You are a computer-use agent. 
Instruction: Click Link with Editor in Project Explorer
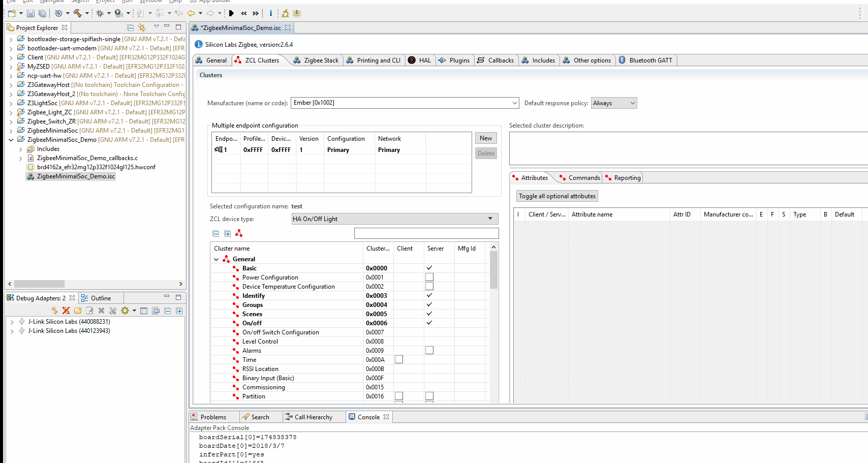click(x=142, y=27)
